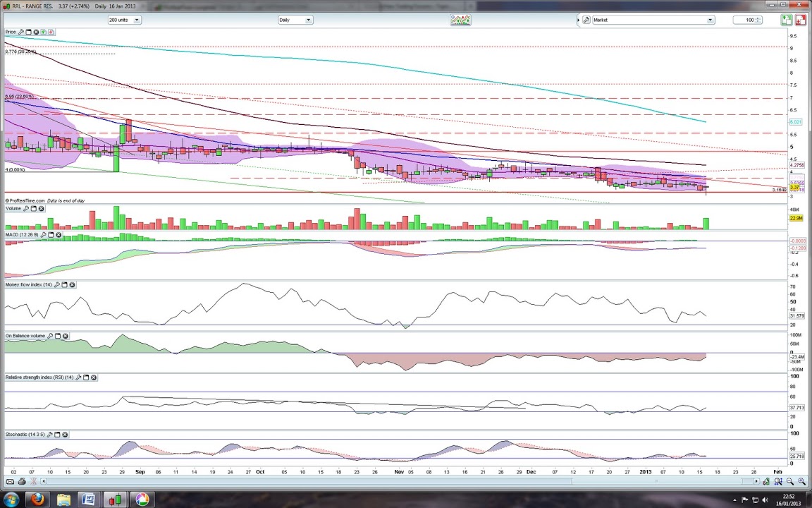
Task: Click the red Sell order button
Action: click(801, 20)
